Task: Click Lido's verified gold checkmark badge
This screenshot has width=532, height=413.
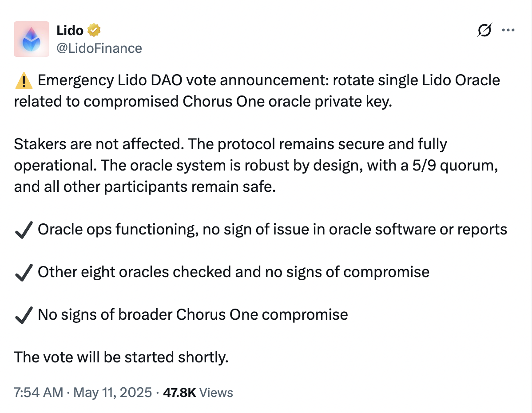Action: pos(94,30)
